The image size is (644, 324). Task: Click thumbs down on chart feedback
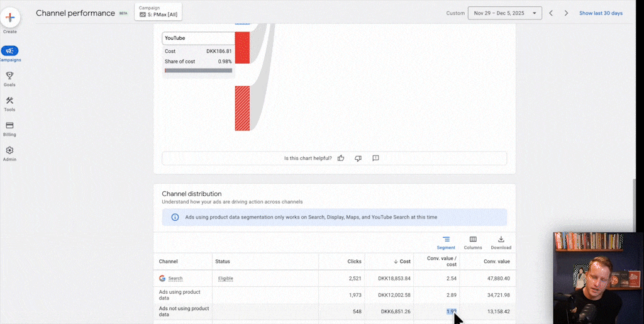pos(358,158)
